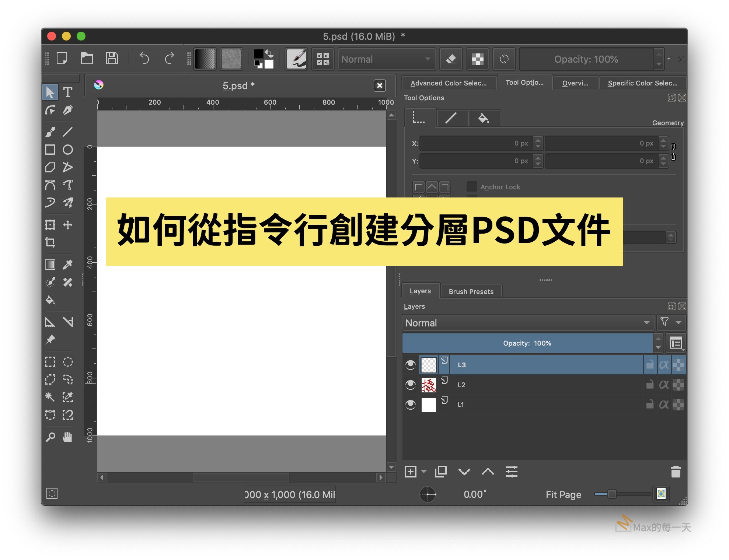Toggle eraser mode button in toolbar
The width and height of the screenshot is (729, 560).
(x=451, y=59)
